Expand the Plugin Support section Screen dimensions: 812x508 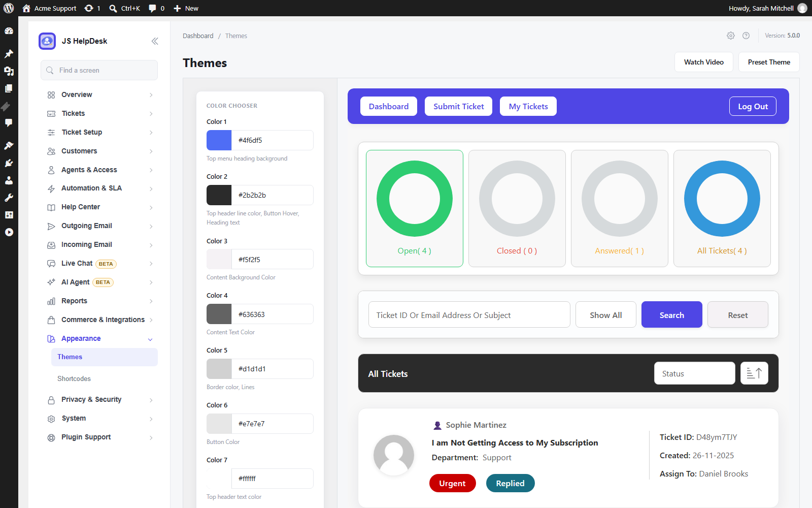pos(100,437)
